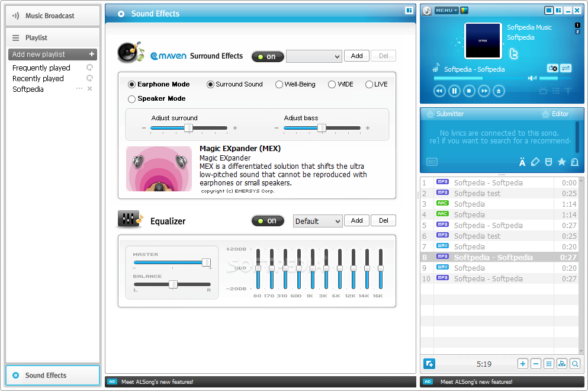Select Speaker Mode radio button
Image resolution: width=588 pixels, height=391 pixels.
[x=131, y=99]
